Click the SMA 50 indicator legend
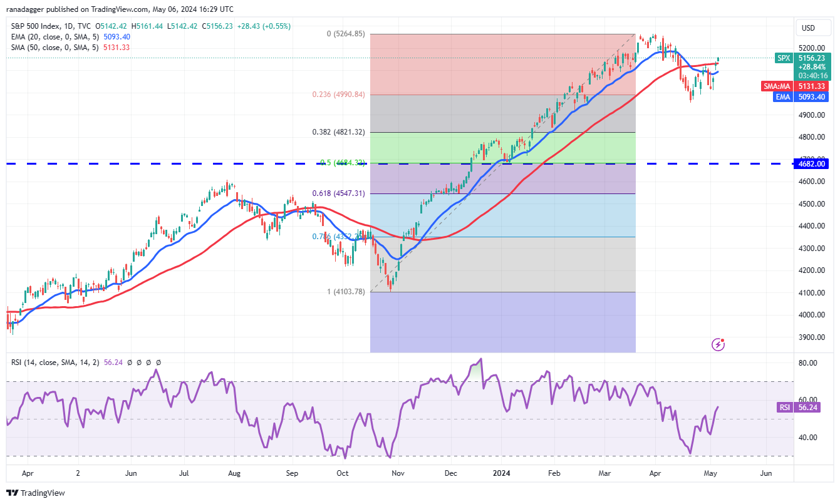The height and width of the screenshot is (504, 840). click(69, 48)
